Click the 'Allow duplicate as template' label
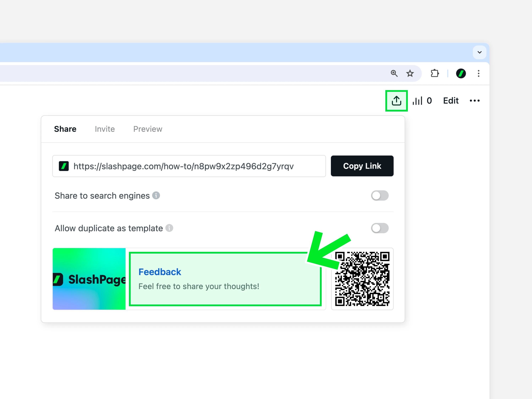 coord(109,228)
